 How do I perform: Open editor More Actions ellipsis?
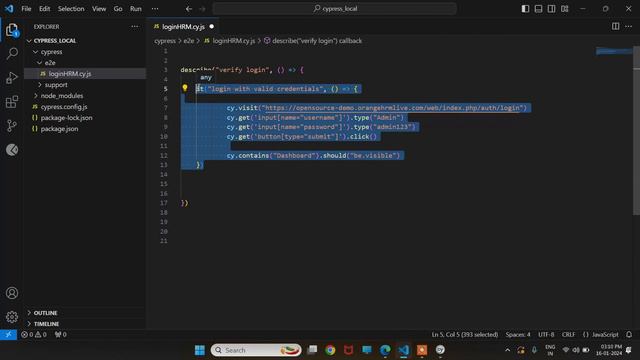pos(629,27)
